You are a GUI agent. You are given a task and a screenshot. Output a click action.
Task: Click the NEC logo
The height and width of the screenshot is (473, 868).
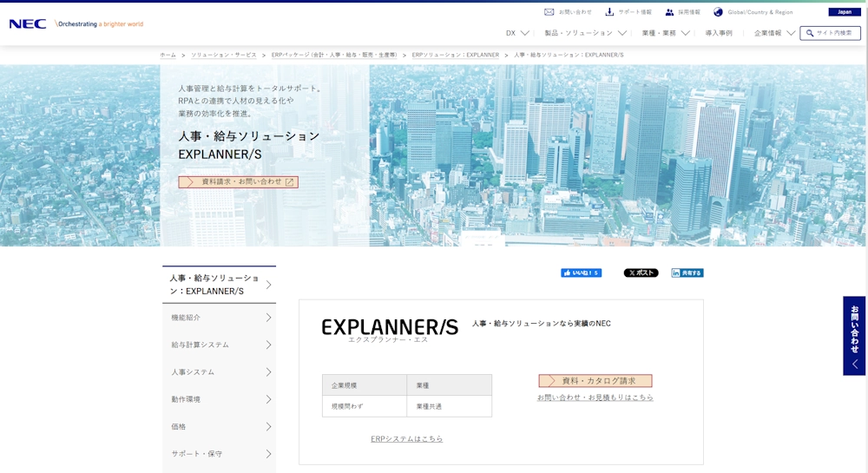click(x=28, y=24)
